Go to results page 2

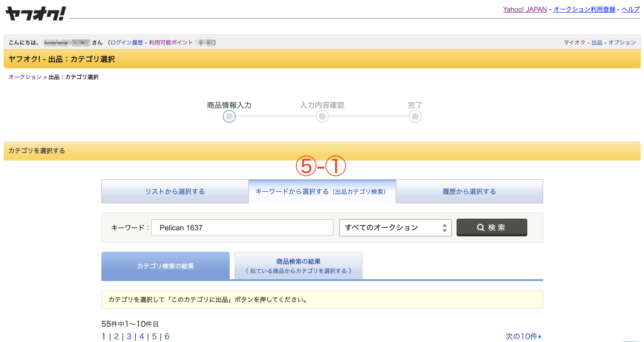(116, 336)
